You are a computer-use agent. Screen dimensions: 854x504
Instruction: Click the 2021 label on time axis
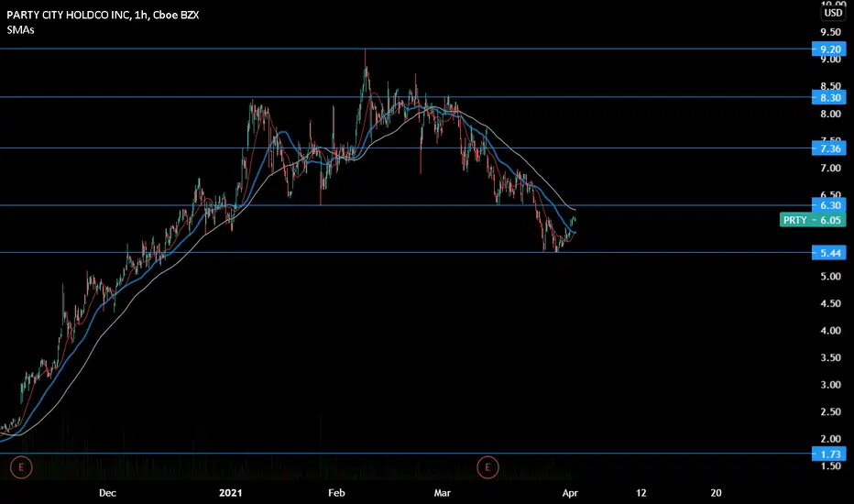pyautogui.click(x=230, y=493)
